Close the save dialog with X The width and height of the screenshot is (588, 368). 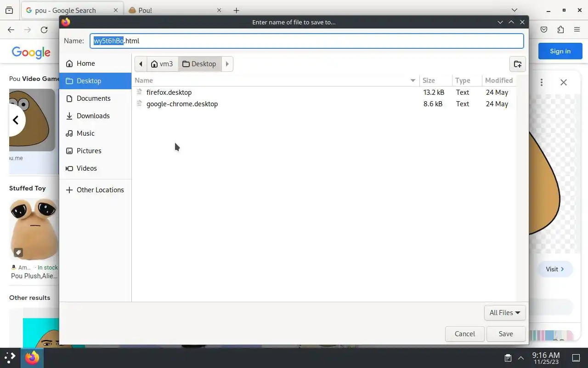point(522,22)
